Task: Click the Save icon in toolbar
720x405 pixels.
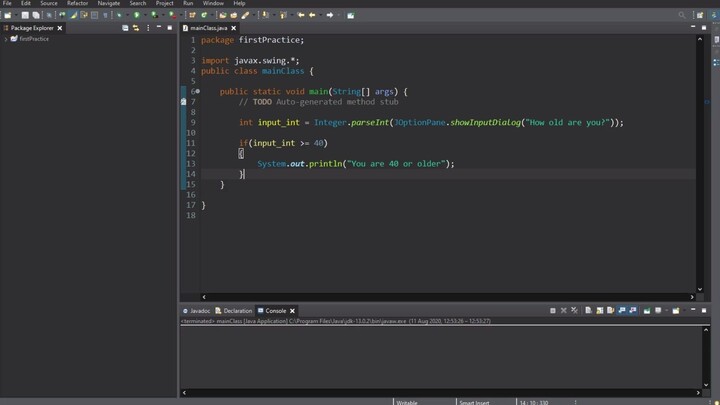Action: [x=27, y=15]
